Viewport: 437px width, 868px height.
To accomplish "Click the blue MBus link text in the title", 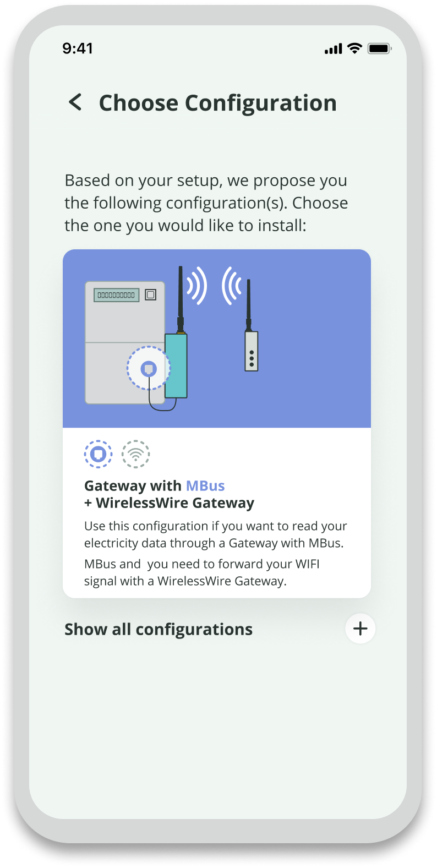I will coord(205,486).
